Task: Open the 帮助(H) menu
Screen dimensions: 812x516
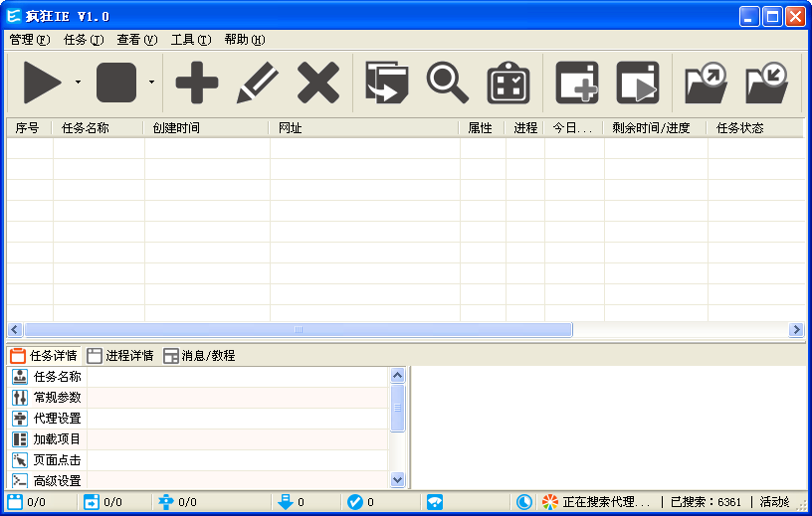Action: tap(245, 40)
